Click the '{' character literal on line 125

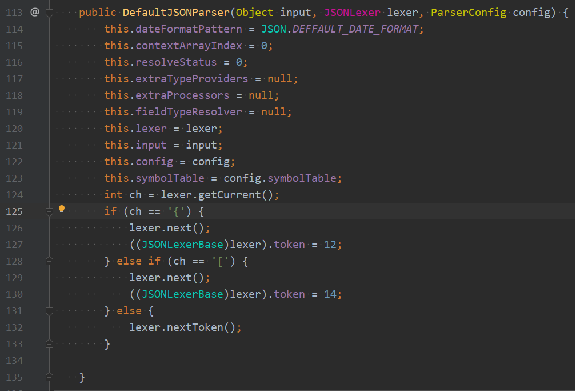click(x=176, y=211)
